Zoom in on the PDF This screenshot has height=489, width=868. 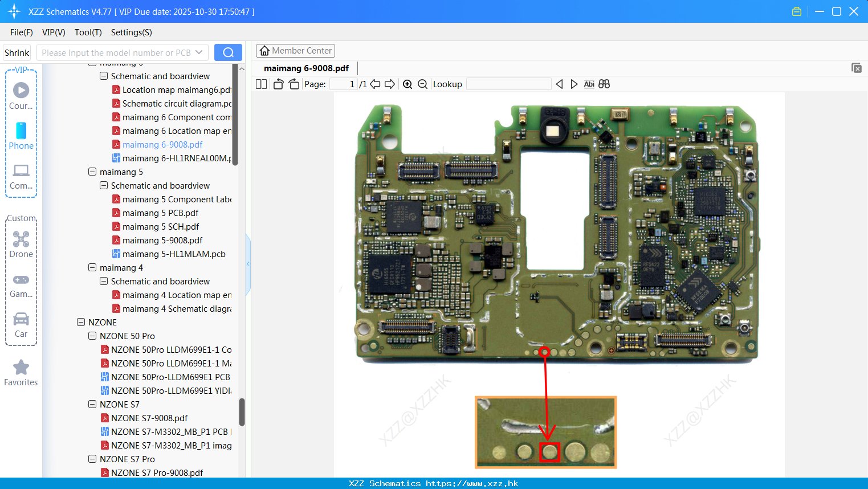point(407,84)
